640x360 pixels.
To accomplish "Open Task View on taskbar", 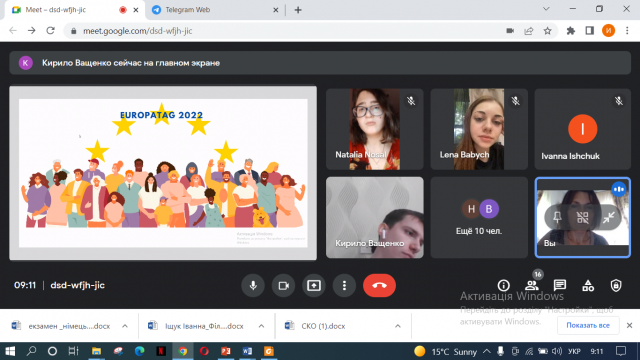I will point(73,351).
